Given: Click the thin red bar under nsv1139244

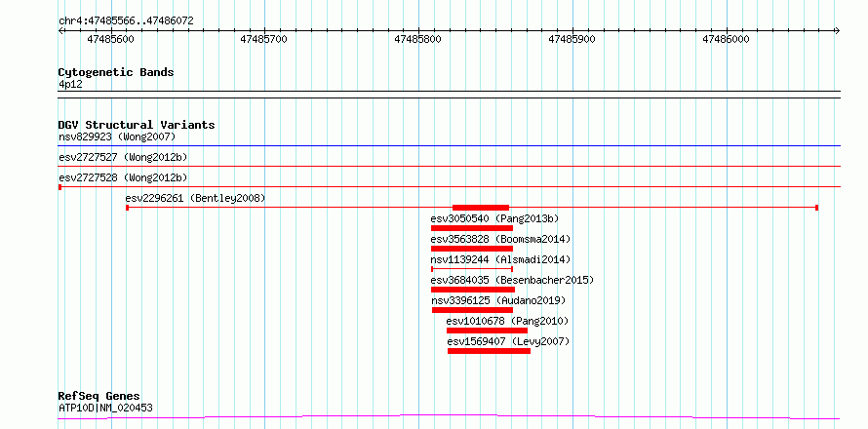Looking at the screenshot, I should click(472, 269).
